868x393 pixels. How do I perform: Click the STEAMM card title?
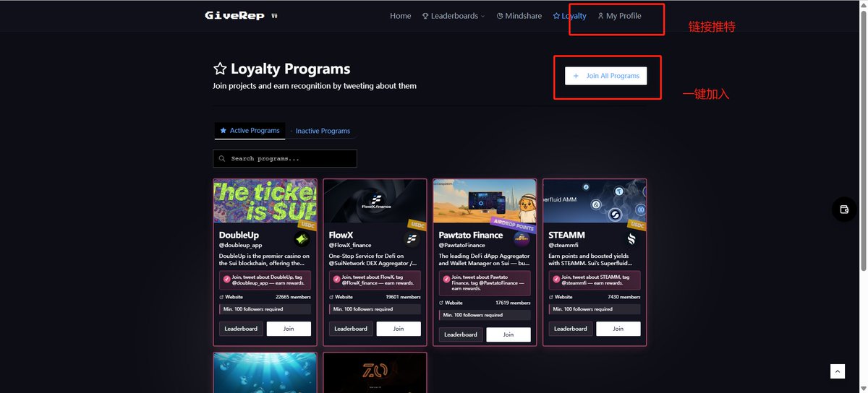[x=567, y=235]
